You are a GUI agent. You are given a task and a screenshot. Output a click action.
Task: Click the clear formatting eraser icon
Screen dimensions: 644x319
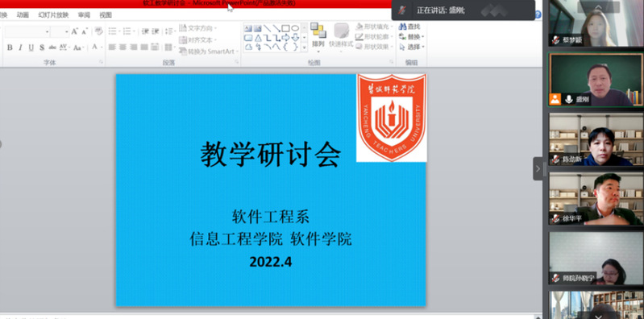[98, 31]
